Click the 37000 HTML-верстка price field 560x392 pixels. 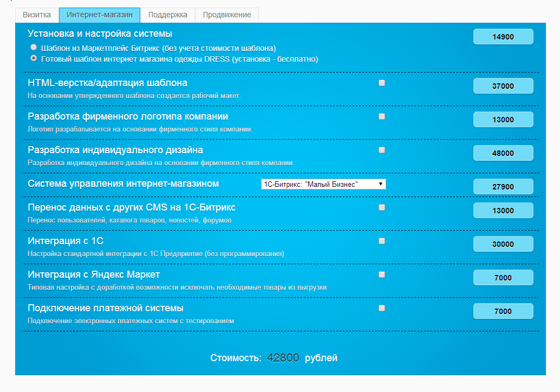click(503, 86)
